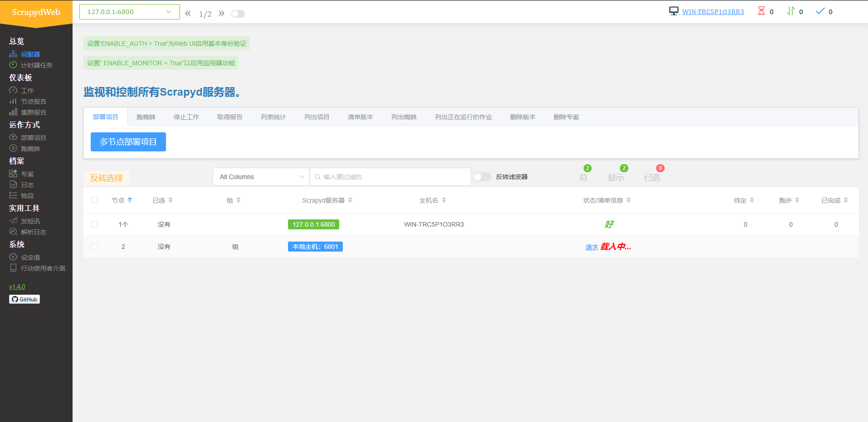The image size is (868, 422).
Task: Click the 请求 link in node 2 row
Action: (x=591, y=247)
